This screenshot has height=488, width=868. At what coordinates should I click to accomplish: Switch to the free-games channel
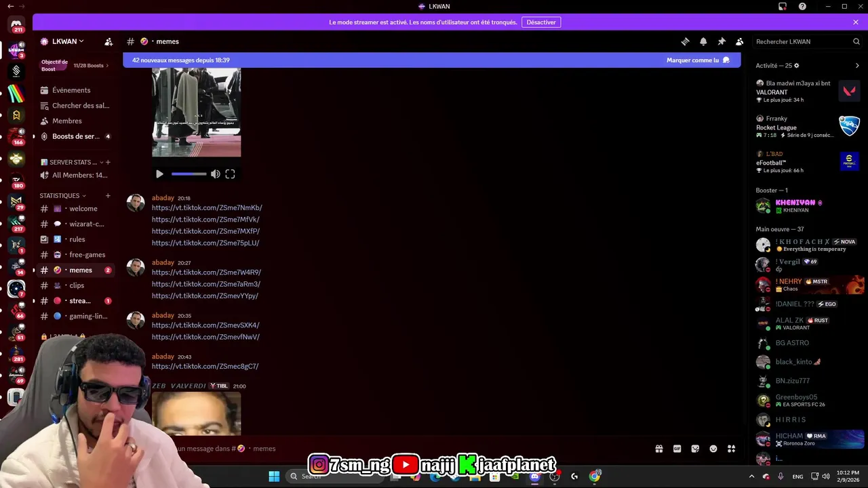point(75,255)
